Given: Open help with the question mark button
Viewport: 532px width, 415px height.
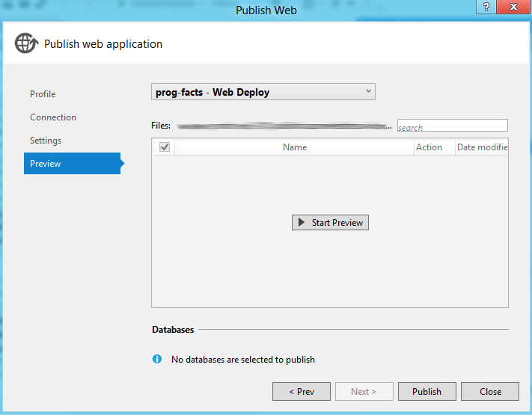Looking at the screenshot, I should [x=486, y=7].
